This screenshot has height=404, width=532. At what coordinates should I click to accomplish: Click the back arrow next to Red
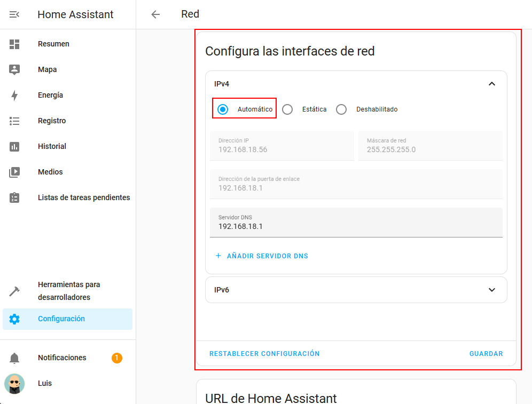coord(155,14)
